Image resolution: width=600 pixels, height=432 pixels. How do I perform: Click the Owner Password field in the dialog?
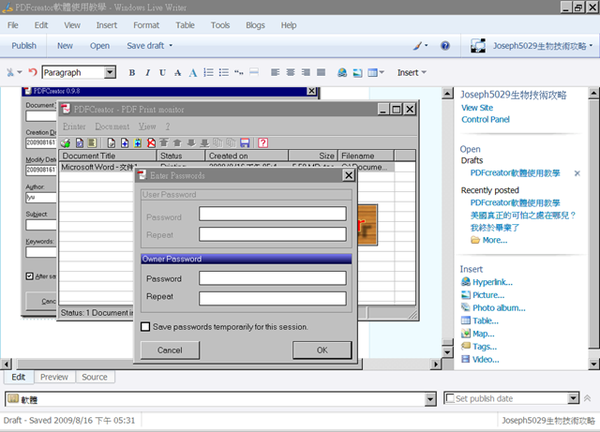point(272,278)
